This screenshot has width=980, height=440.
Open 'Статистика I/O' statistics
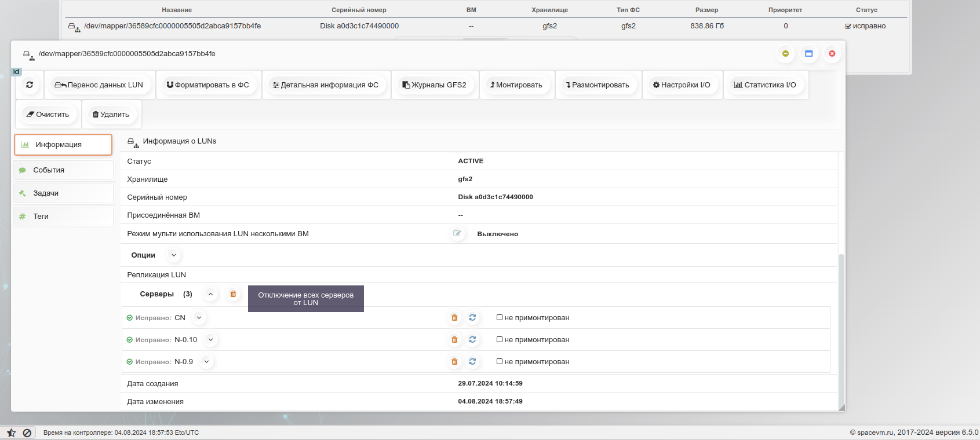(x=765, y=85)
